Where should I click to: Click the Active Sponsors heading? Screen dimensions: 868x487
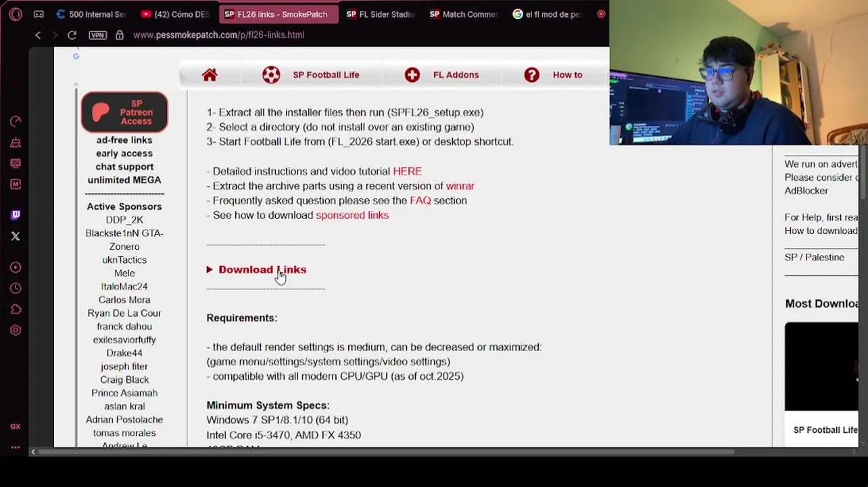[124, 207]
